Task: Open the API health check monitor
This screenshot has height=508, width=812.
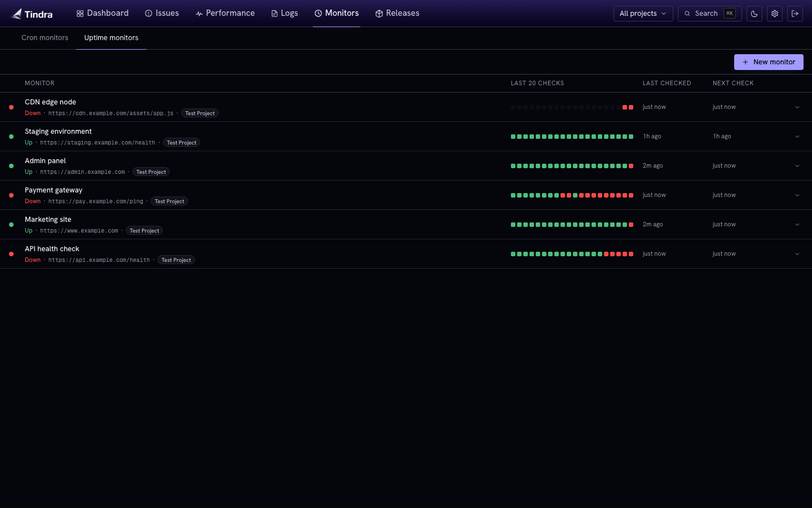Action: [52, 249]
